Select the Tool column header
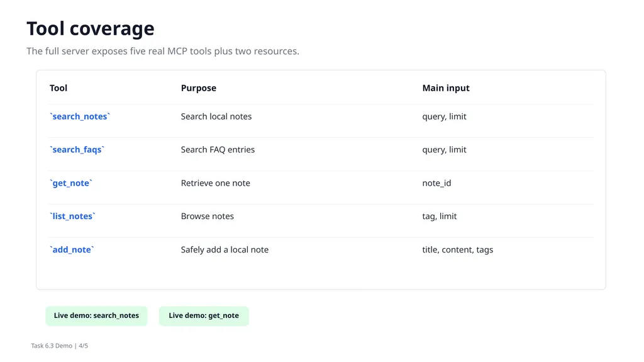Image resolution: width=644 pixels, height=362 pixels. coord(58,88)
